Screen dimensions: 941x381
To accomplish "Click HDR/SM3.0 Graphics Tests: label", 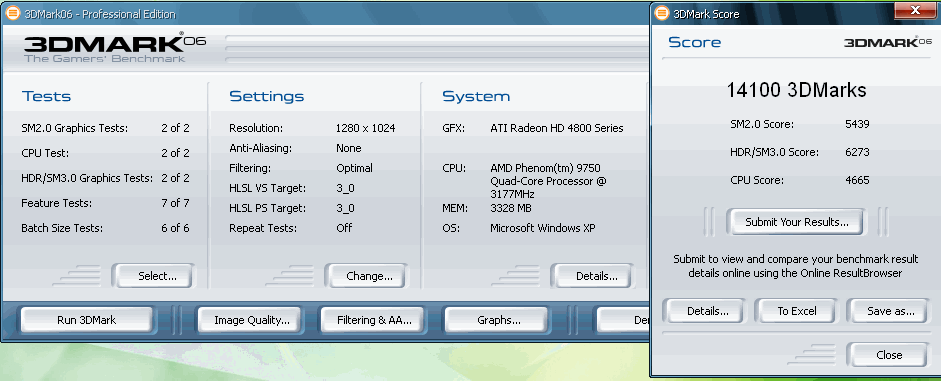I will point(88,178).
